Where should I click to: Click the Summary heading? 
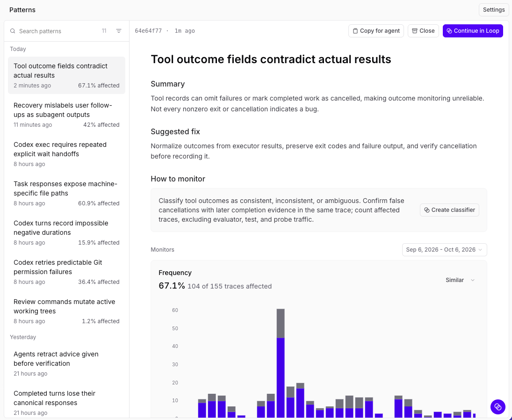(168, 84)
